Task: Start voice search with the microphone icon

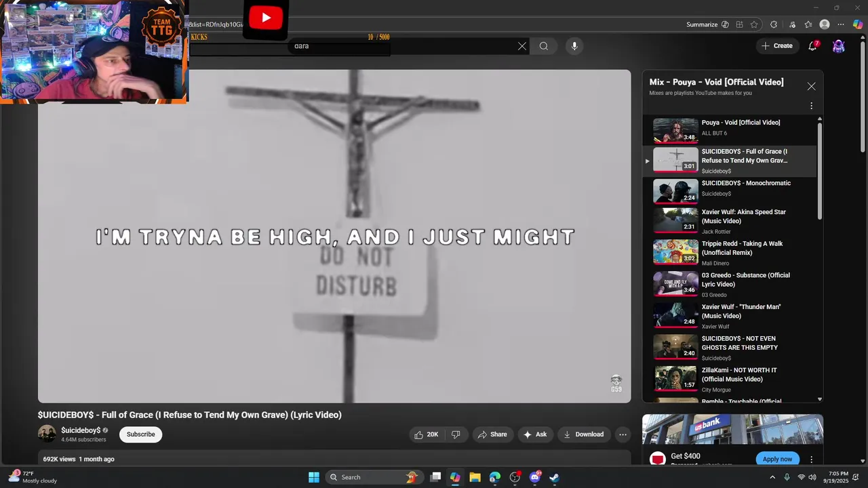Action: pos(574,46)
